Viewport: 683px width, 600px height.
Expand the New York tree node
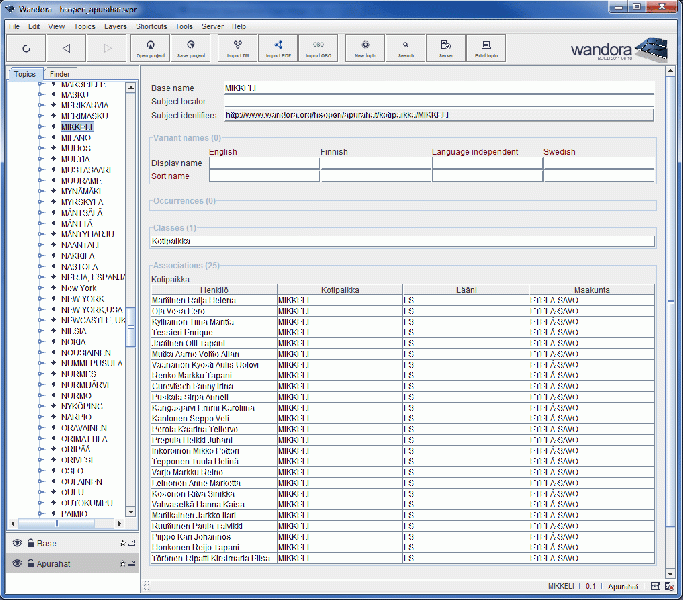pos(41,287)
